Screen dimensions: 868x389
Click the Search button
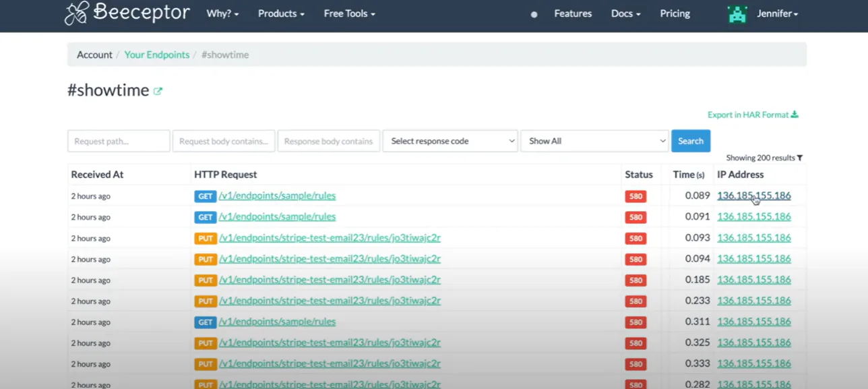[x=691, y=141]
